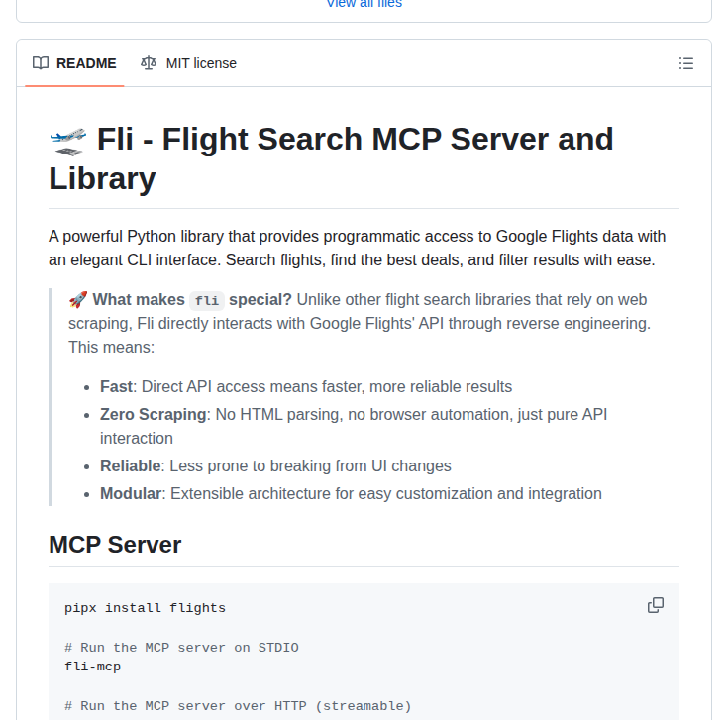The height and width of the screenshot is (720, 728).
Task: Click the MIT license scales icon
Action: pyautogui.click(x=149, y=63)
